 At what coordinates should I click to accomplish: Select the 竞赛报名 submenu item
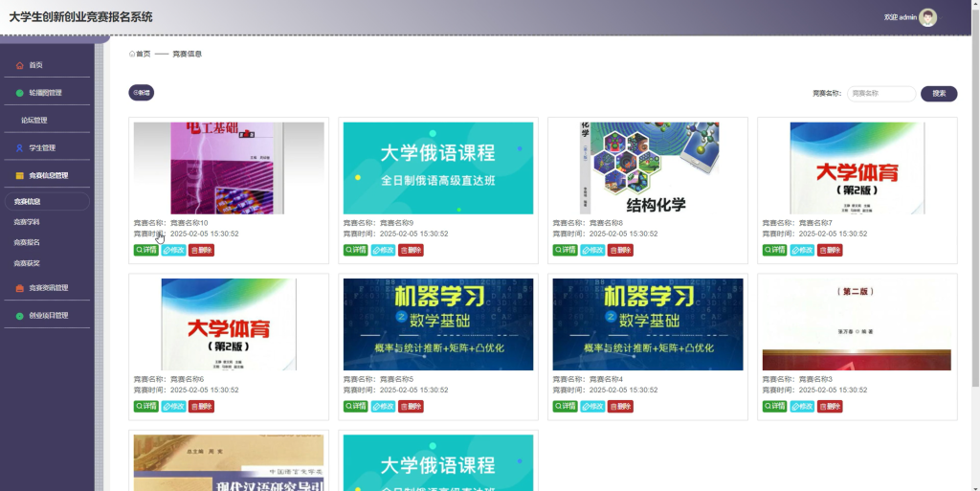click(x=27, y=242)
